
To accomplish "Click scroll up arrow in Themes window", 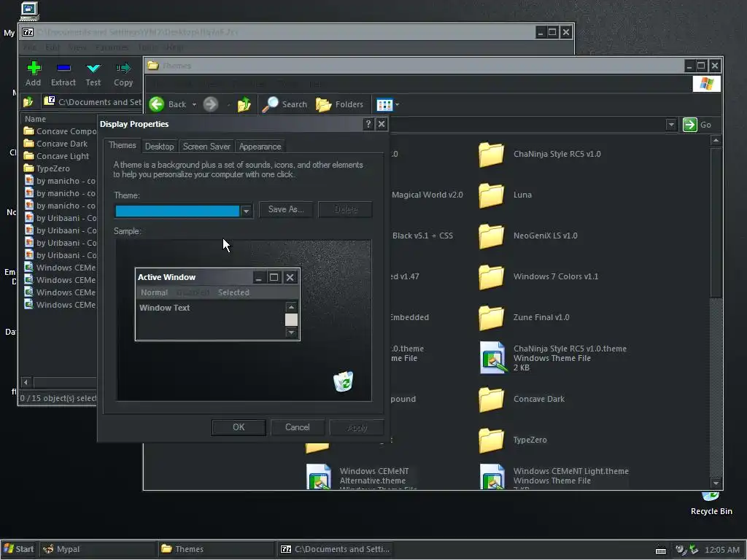I will (x=716, y=141).
